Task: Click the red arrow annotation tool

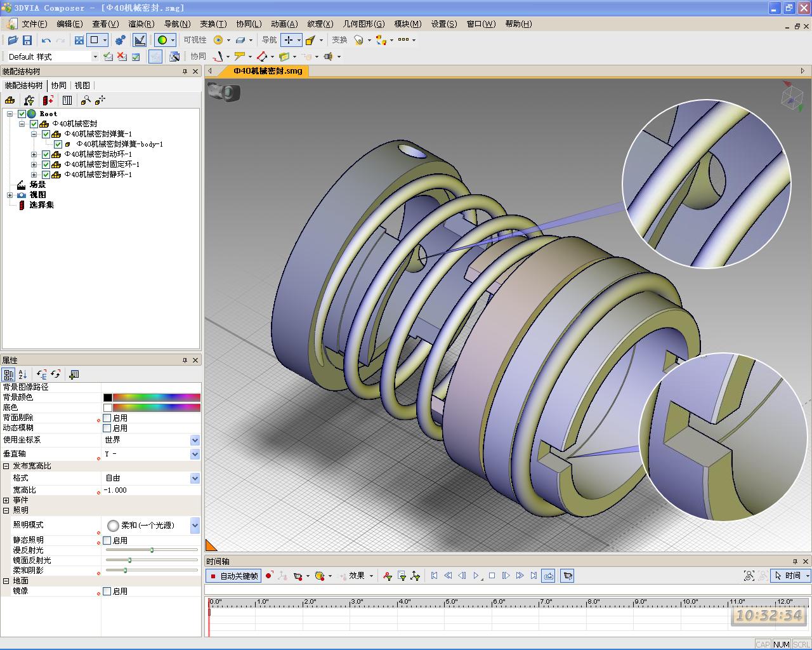Action: pos(218,56)
